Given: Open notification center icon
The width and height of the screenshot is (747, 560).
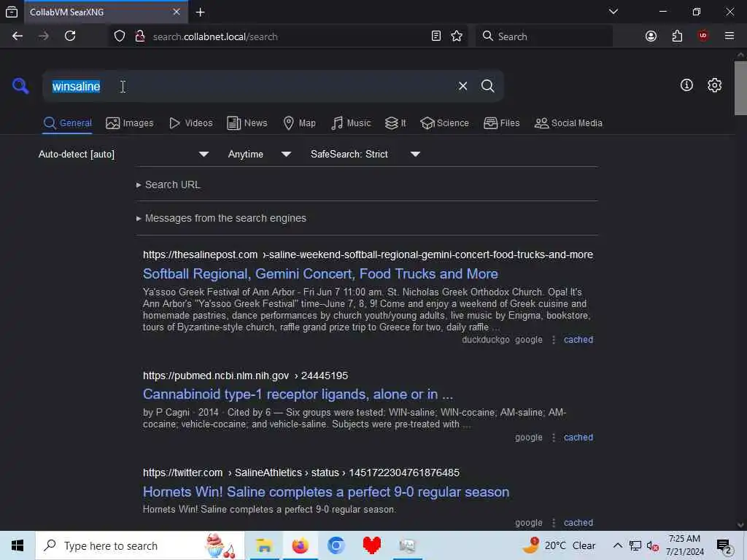Looking at the screenshot, I should pos(724,546).
